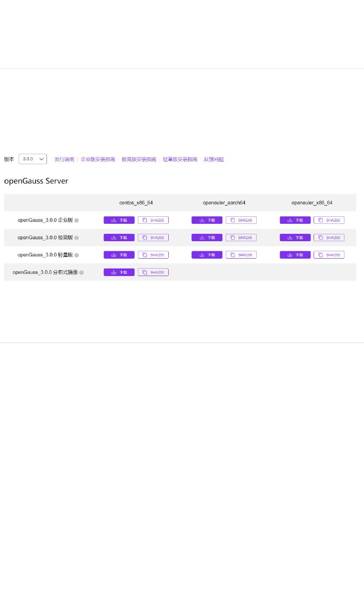Image resolution: width=364 pixels, height=600 pixels.
Task: Click the centos_x86_64 column header
Action: 136,203
